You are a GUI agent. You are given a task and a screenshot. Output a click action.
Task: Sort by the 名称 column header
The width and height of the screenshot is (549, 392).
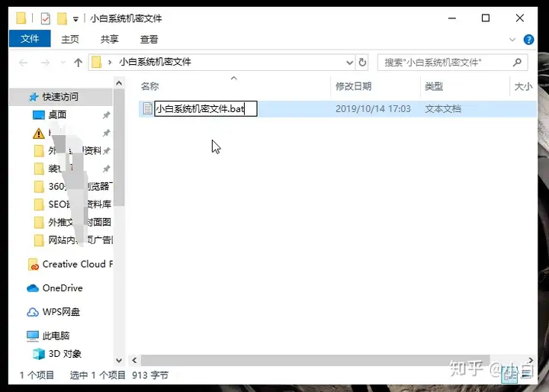[150, 86]
